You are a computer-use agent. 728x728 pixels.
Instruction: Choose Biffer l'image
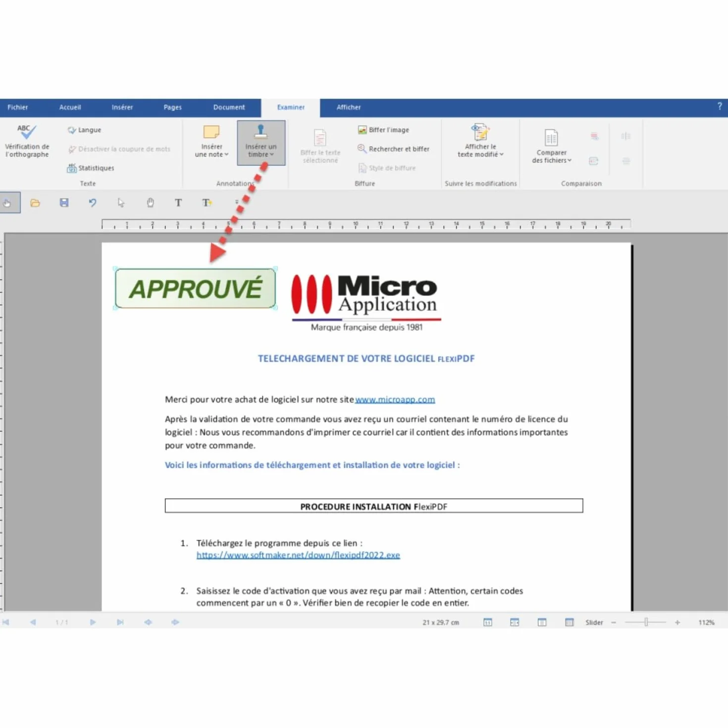coord(383,130)
